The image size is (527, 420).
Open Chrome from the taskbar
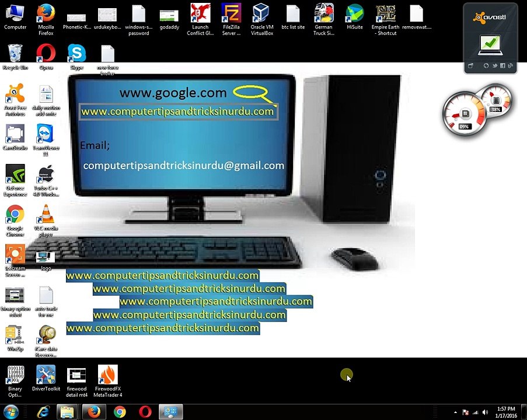click(120, 412)
